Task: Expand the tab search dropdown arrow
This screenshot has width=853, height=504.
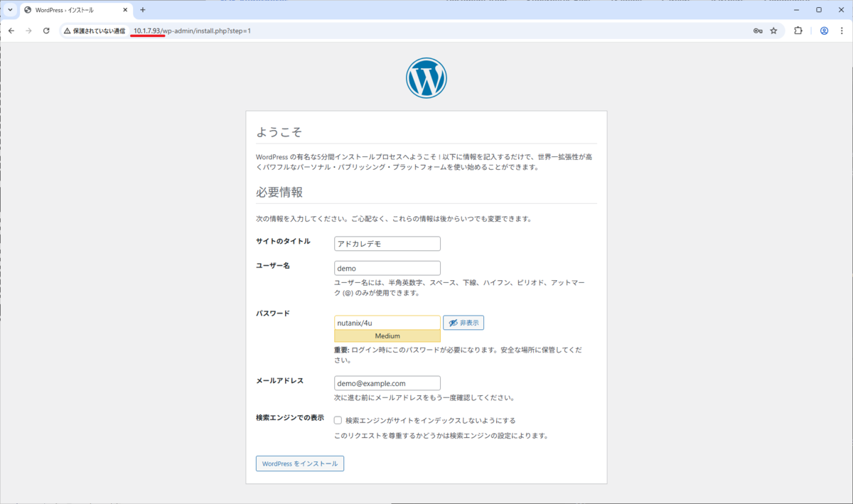Action: point(10,10)
